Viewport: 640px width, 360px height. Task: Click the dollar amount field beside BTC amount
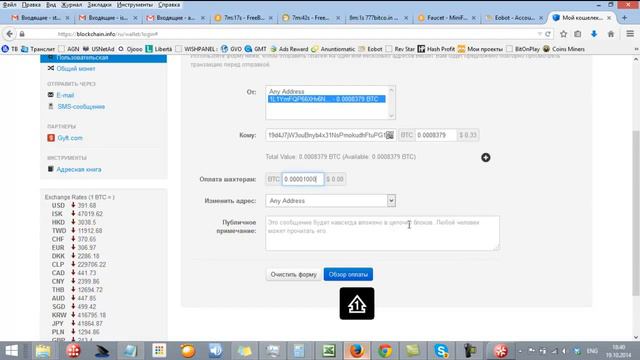[x=468, y=135]
